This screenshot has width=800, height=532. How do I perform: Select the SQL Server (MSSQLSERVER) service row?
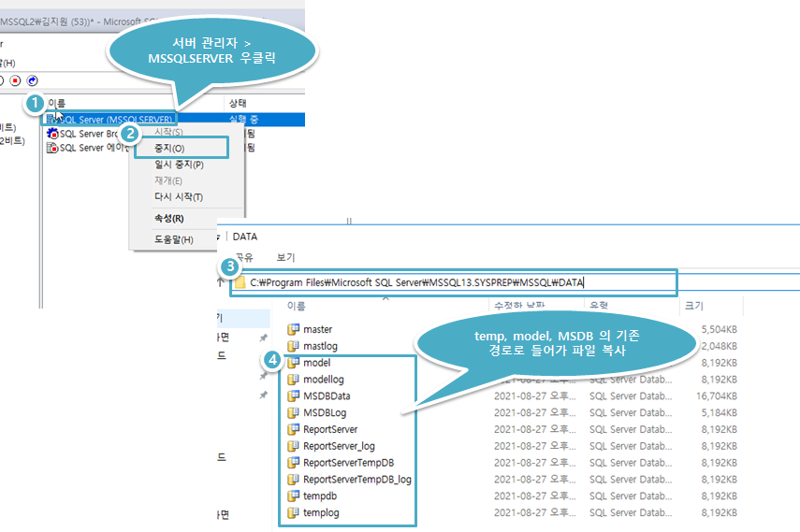[x=173, y=120]
